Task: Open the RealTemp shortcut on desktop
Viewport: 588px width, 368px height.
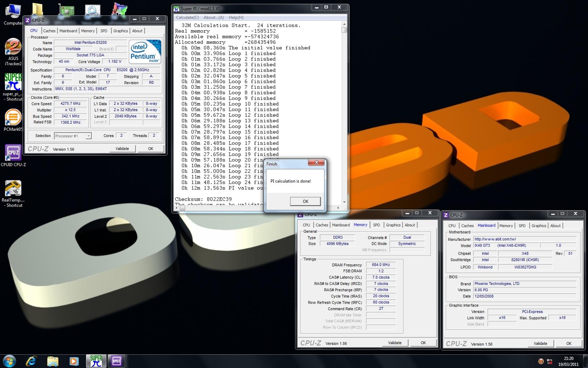Action: (x=13, y=194)
